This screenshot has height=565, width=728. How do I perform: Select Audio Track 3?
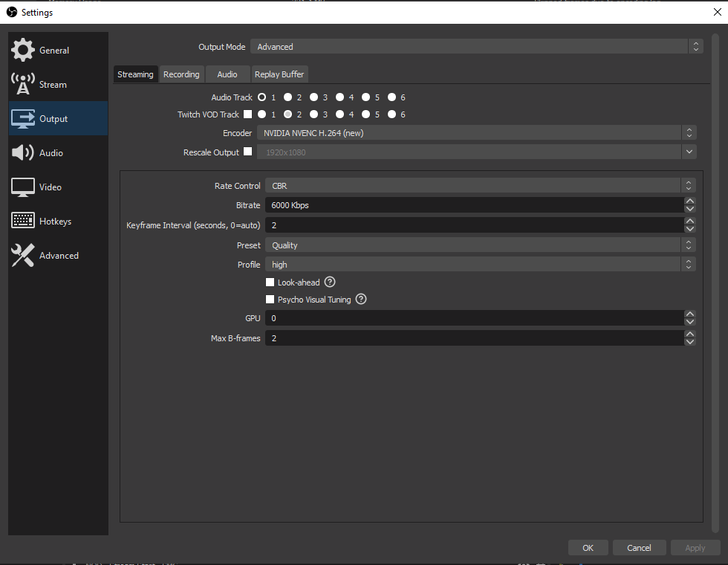click(313, 97)
